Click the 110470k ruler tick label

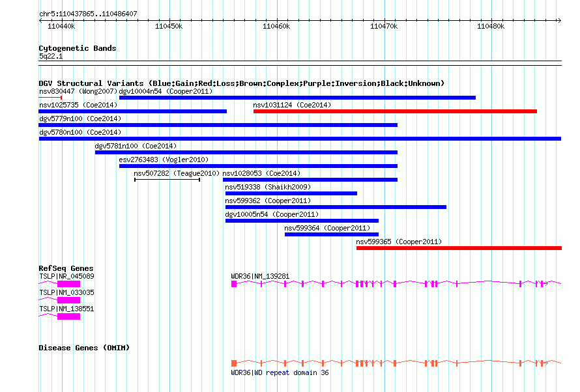coord(384,26)
